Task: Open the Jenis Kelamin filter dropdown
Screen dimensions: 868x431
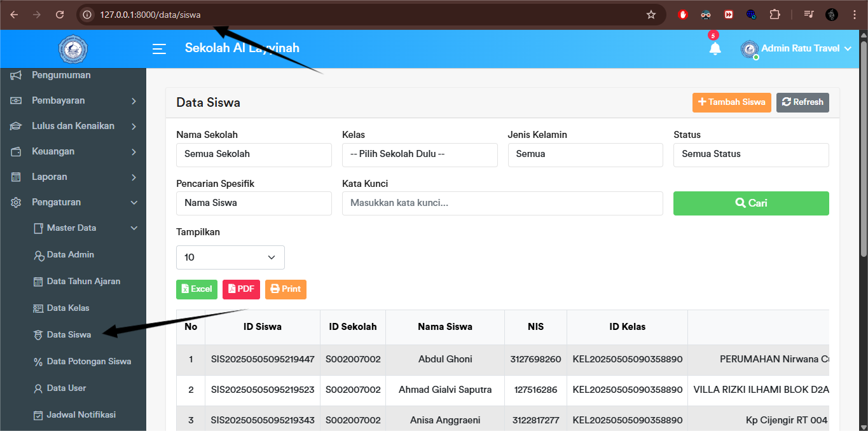Action: (x=585, y=154)
